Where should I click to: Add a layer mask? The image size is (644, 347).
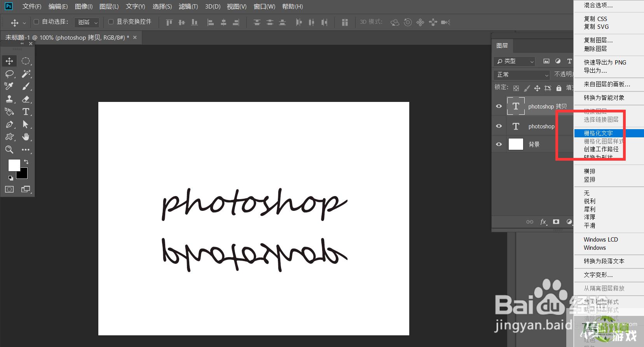pos(556,222)
